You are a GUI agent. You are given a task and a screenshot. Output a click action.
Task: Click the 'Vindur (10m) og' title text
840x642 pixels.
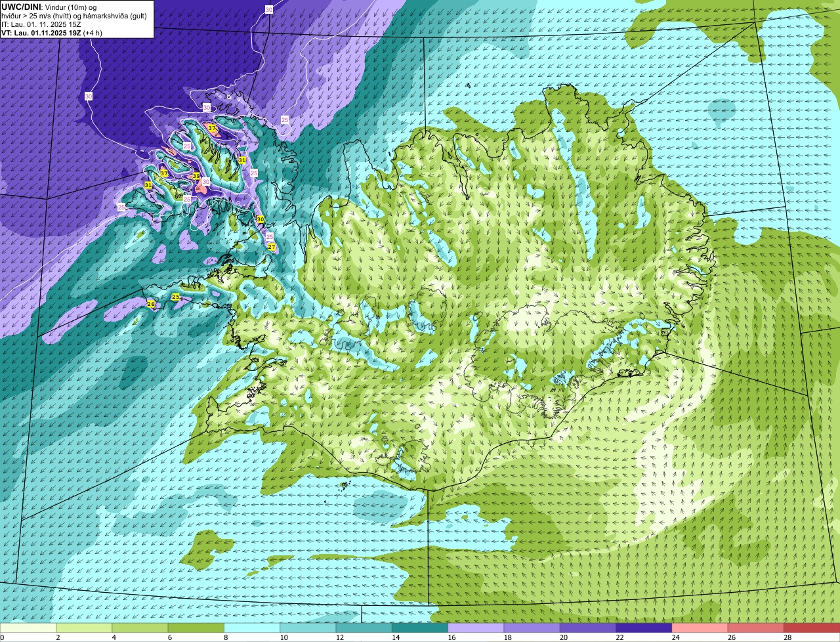click(x=70, y=7)
